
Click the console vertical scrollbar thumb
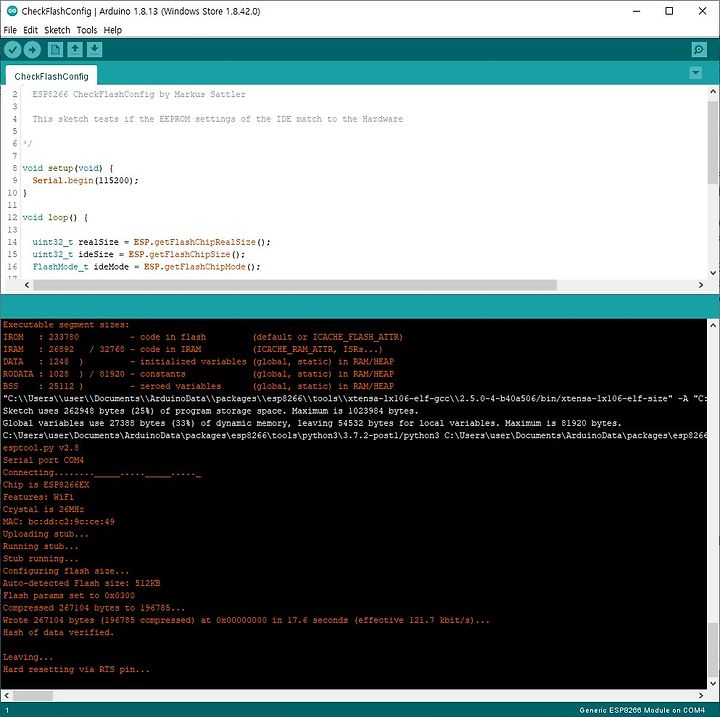713,649
